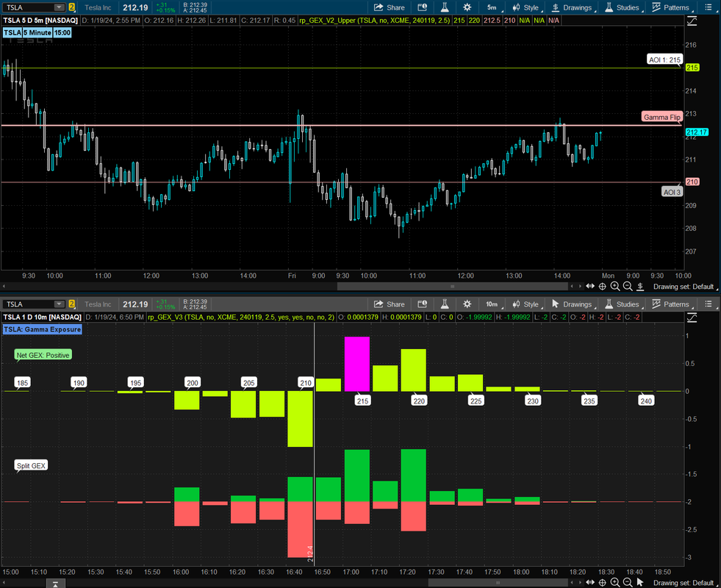Click the green 215 price axis tag

click(x=692, y=68)
